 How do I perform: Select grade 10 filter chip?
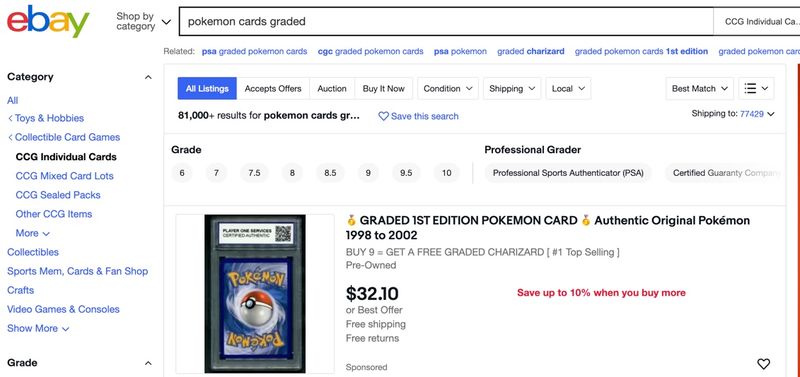(446, 173)
